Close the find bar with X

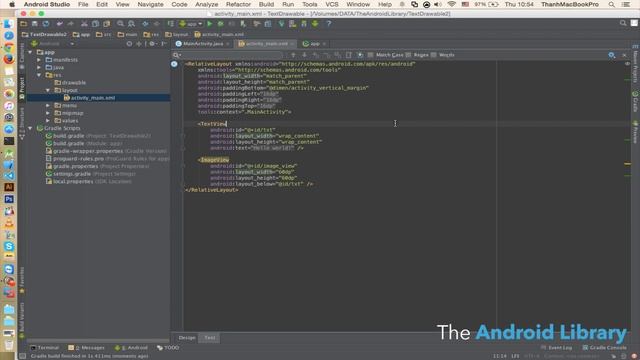624,55
